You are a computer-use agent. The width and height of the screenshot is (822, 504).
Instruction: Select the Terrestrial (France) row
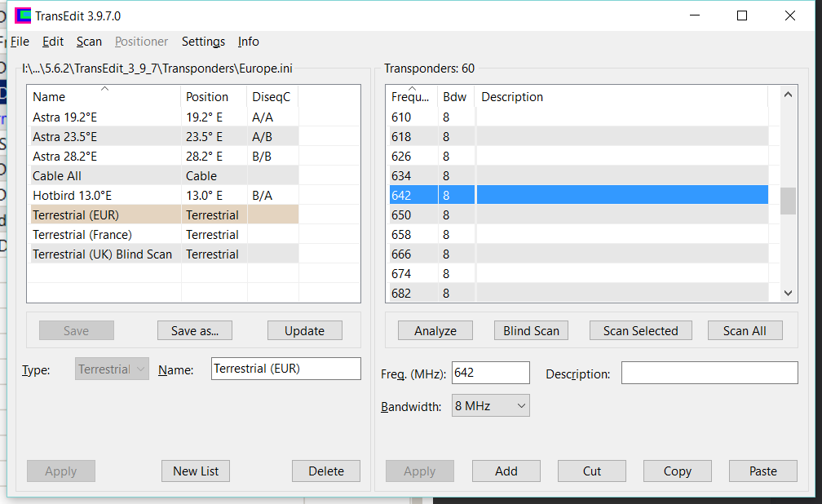163,234
